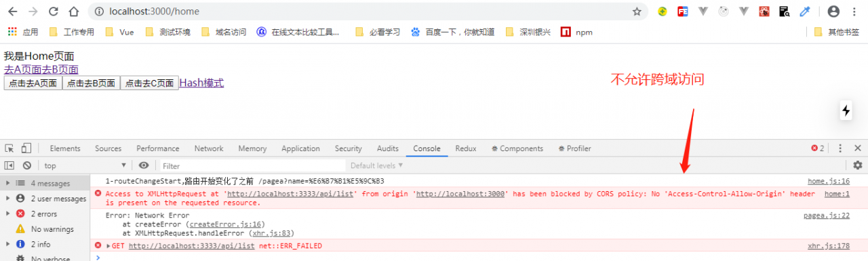Show or hide the console sidebar

pyautogui.click(x=9, y=165)
